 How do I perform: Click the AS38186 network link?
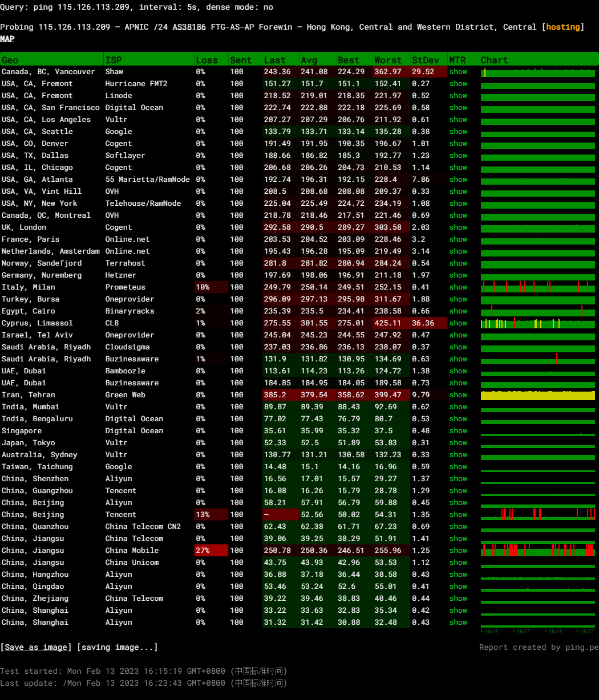tap(189, 27)
